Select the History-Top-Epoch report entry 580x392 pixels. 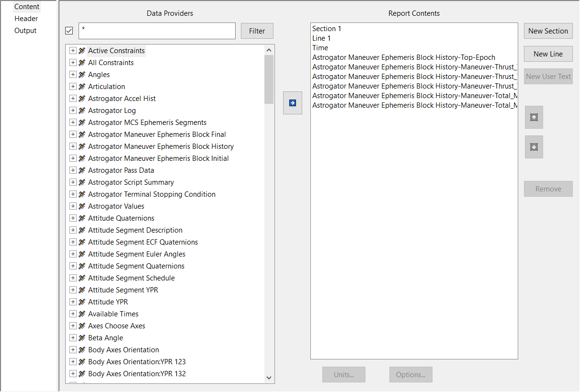point(404,57)
